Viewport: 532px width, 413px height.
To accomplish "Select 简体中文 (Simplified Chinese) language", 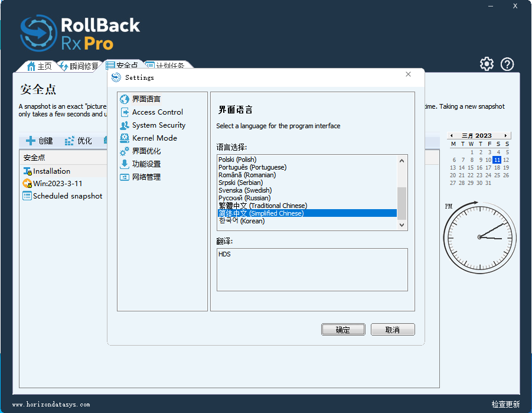I will pos(307,213).
